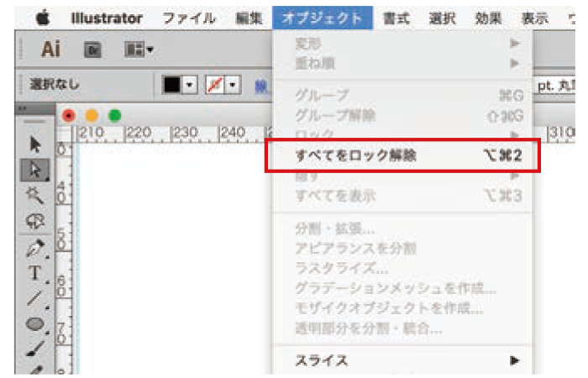588x378 pixels.
Task: Open the arrange documents layout dropdown
Action: (139, 49)
